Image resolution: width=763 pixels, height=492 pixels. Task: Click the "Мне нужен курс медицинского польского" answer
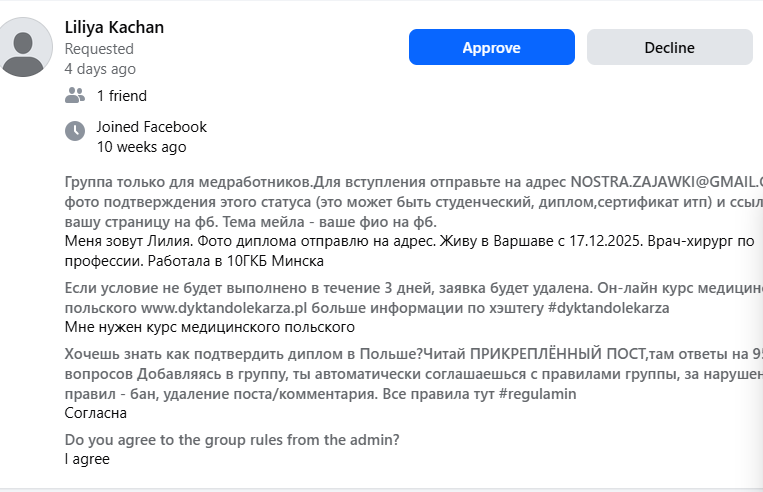coord(210,327)
